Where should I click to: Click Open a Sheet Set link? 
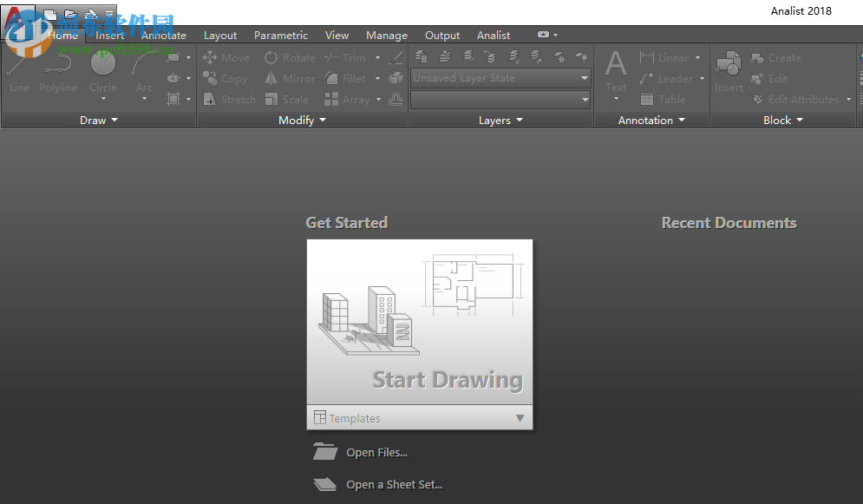pos(394,485)
